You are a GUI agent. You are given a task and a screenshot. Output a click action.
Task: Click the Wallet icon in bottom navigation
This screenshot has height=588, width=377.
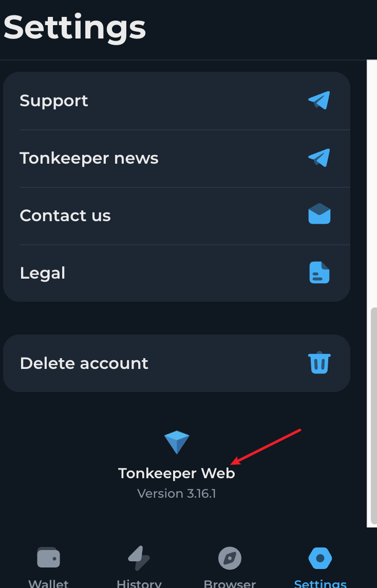point(48,558)
